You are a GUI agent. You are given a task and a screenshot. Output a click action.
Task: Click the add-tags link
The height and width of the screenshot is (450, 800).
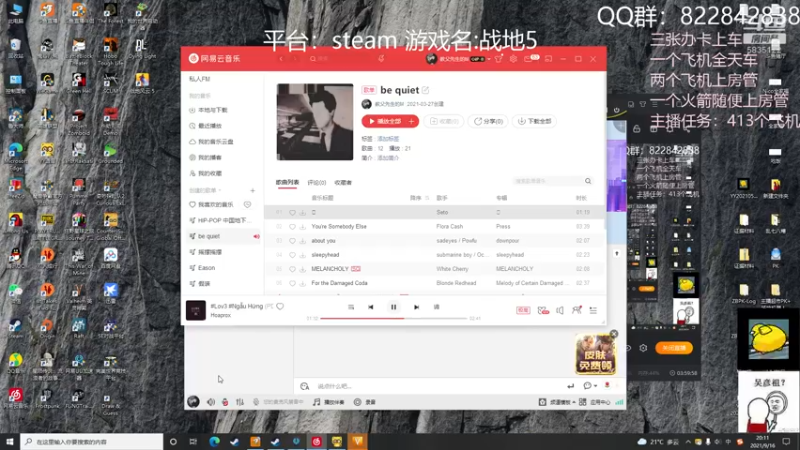(388, 139)
